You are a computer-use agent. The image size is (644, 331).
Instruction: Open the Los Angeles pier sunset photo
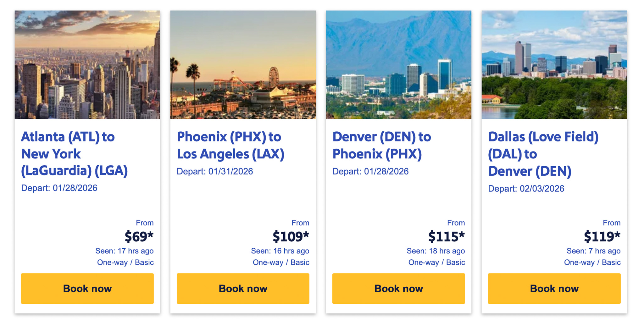(x=243, y=64)
